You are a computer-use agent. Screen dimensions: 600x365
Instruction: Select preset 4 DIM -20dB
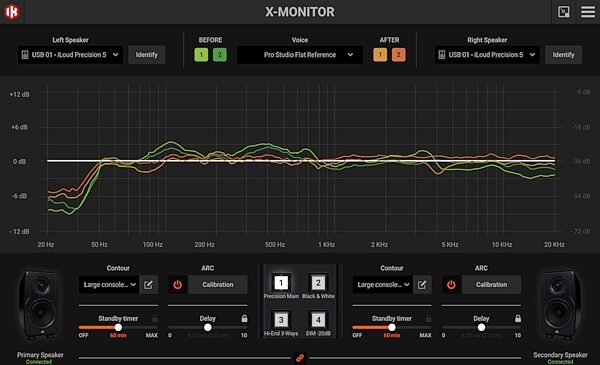tap(318, 320)
